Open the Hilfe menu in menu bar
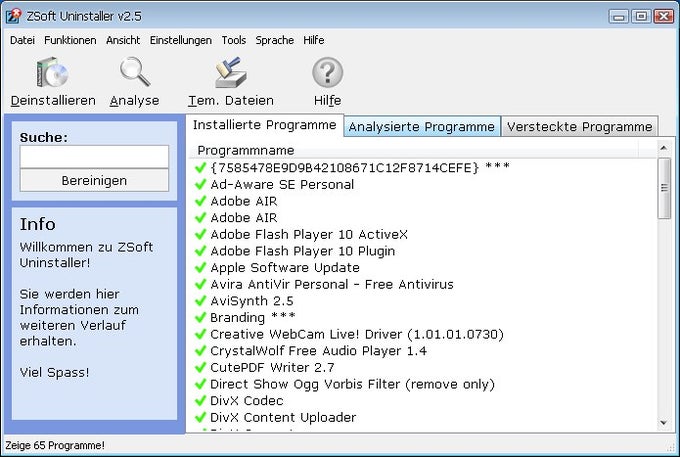Viewport: 680px width, 457px height. 314,40
